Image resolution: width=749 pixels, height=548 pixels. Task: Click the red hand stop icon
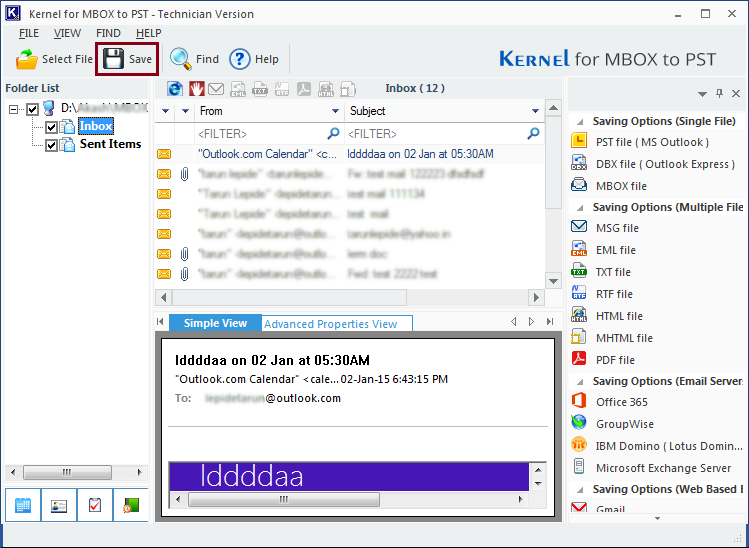pos(196,88)
